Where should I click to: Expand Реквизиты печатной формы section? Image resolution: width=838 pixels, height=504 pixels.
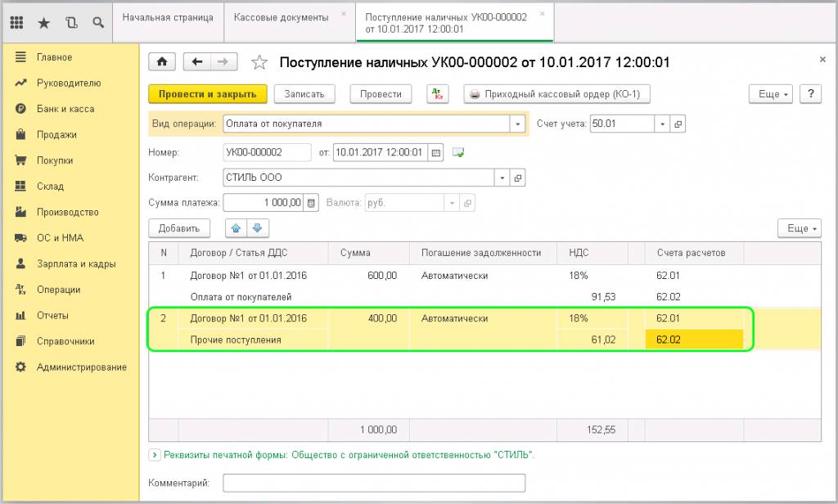[x=154, y=455]
